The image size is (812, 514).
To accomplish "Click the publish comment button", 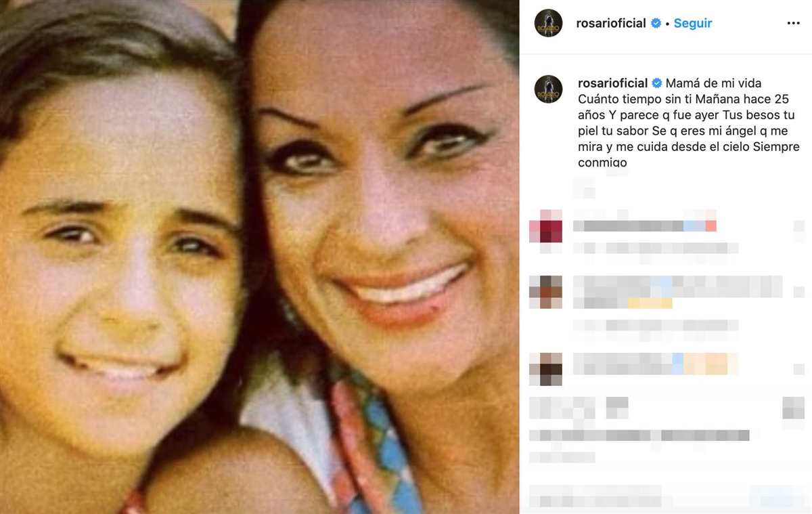I will 778,496.
